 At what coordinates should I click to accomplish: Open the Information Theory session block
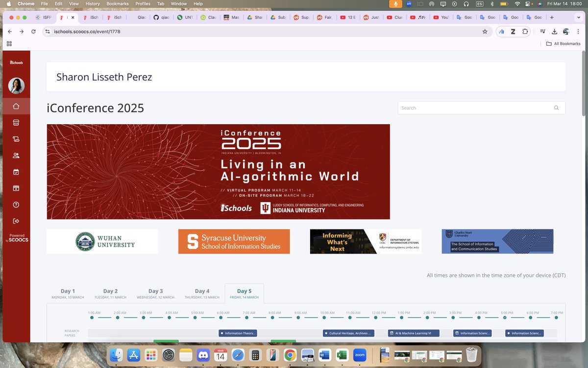click(x=238, y=333)
